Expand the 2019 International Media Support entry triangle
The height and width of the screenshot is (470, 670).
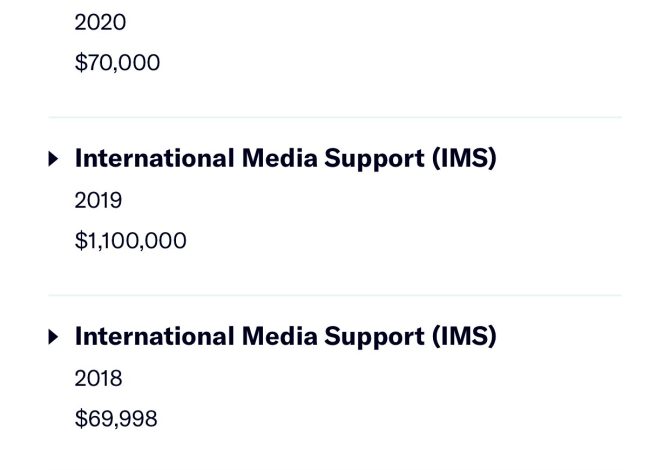click(x=53, y=159)
